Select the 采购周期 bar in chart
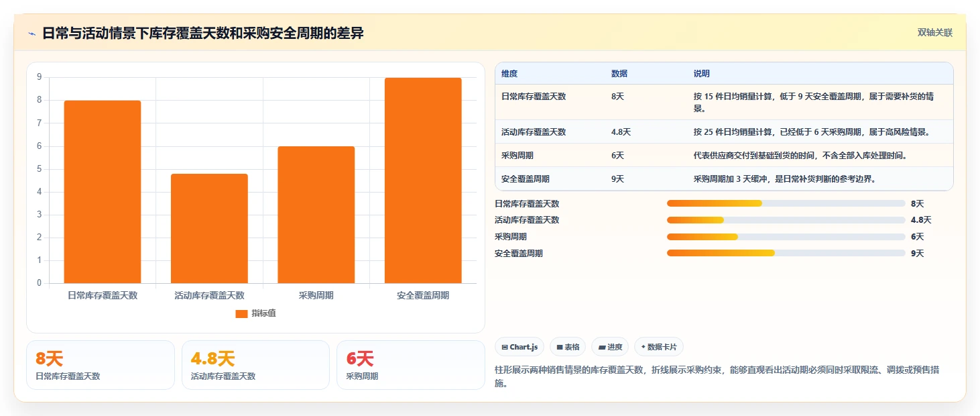 (x=316, y=215)
